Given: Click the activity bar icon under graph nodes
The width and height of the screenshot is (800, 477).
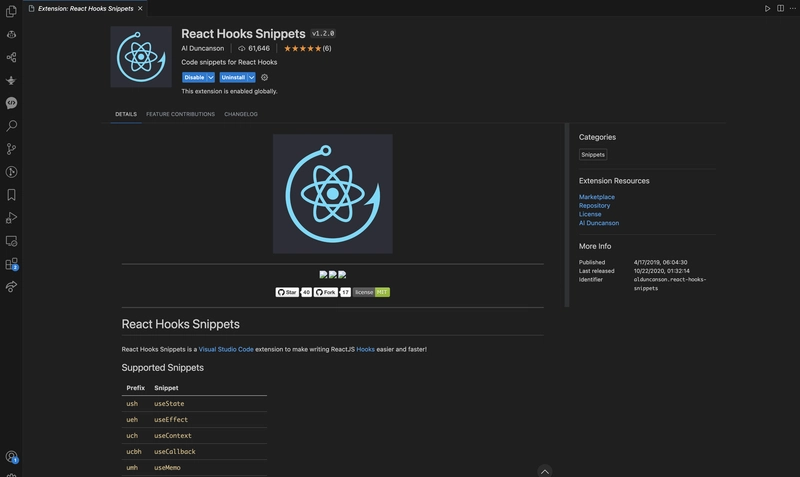Looking at the screenshot, I should pyautogui.click(x=11, y=80).
